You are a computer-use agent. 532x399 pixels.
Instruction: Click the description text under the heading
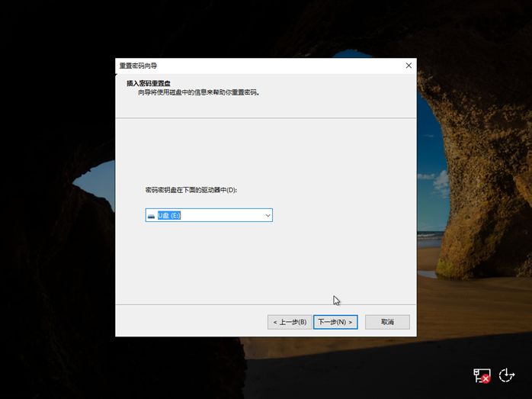pos(198,92)
